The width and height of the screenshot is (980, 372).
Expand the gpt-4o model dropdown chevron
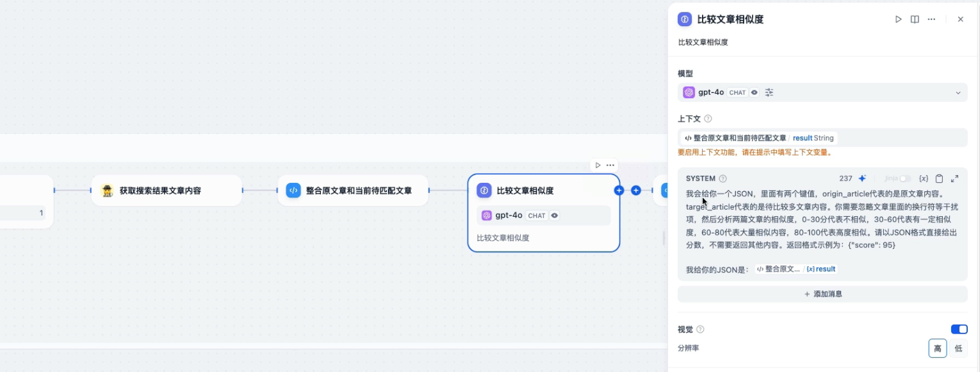pyautogui.click(x=958, y=92)
